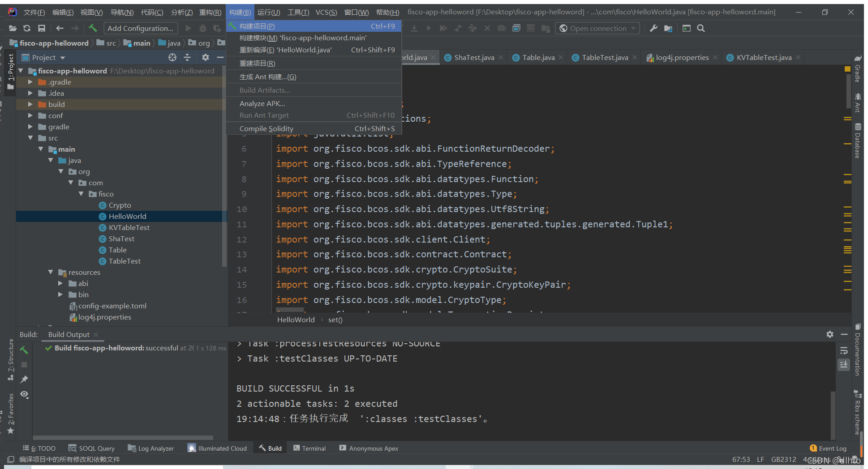Click the rebuild hammer icon in Build panel
This screenshot has height=469, width=868.
point(24,350)
